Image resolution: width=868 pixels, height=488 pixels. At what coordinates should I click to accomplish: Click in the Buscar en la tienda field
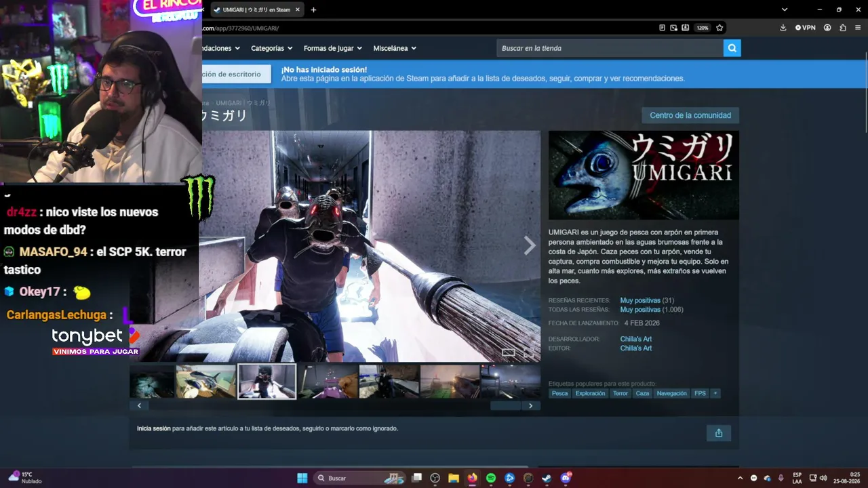(x=610, y=48)
